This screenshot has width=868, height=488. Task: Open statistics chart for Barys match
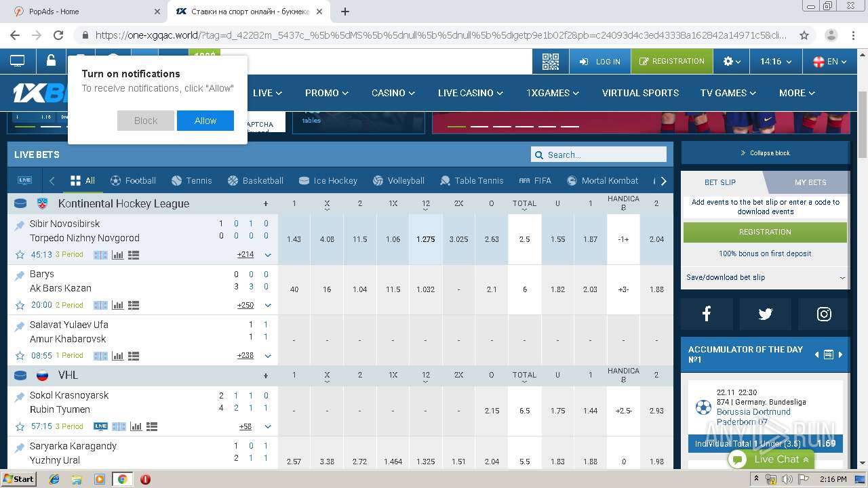[118, 306]
